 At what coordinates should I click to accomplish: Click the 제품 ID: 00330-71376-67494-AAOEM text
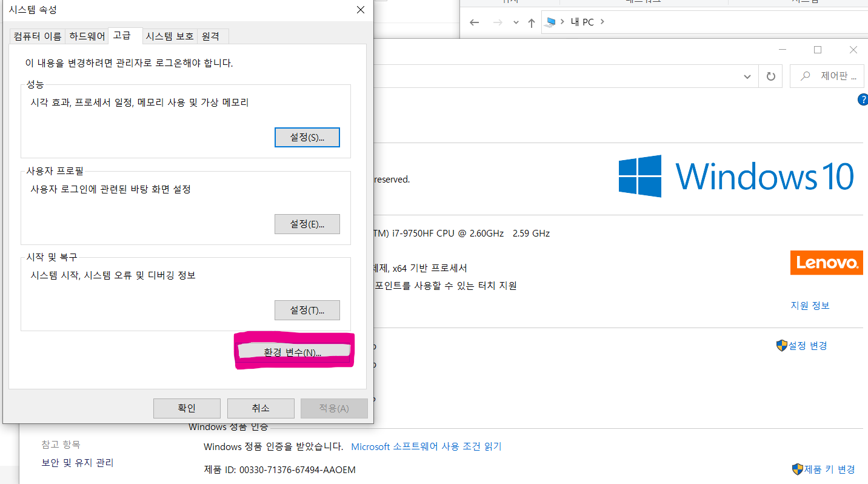coord(280,470)
